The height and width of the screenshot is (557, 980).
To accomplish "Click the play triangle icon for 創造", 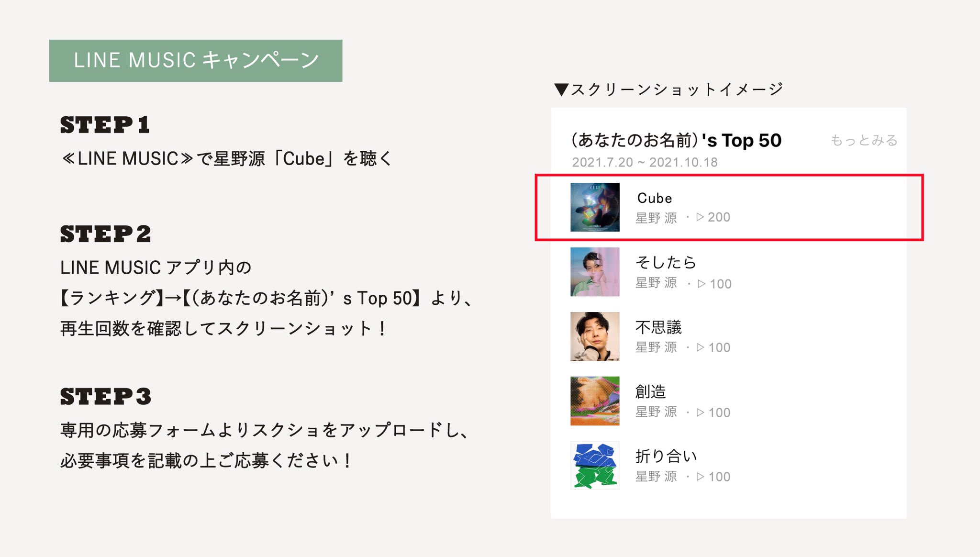I will click(700, 412).
